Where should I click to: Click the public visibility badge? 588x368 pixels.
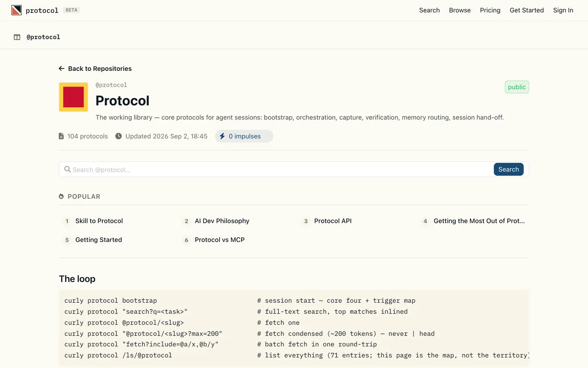click(517, 87)
